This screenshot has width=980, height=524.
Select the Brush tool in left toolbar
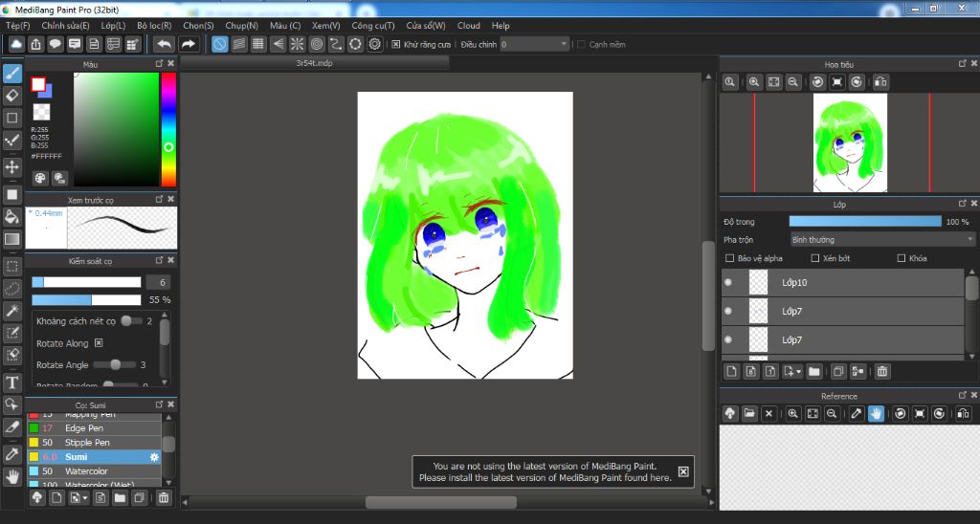(11, 74)
